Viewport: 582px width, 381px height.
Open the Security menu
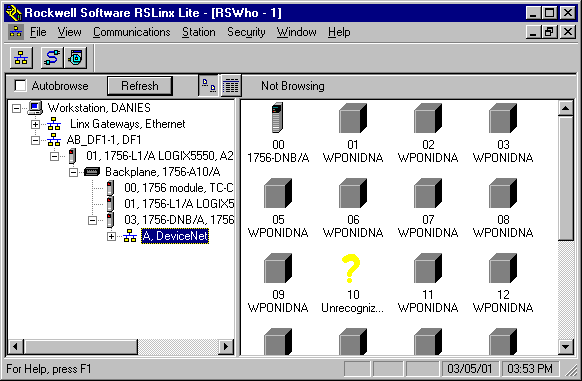click(246, 32)
